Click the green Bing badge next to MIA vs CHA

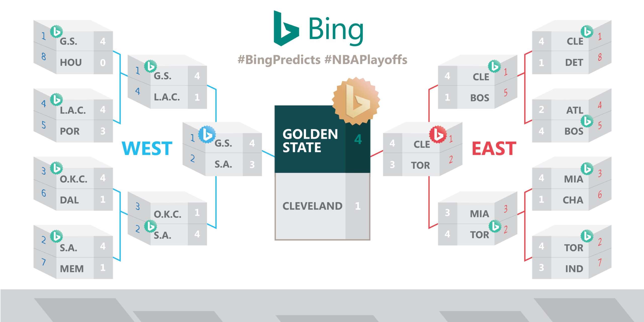click(587, 169)
